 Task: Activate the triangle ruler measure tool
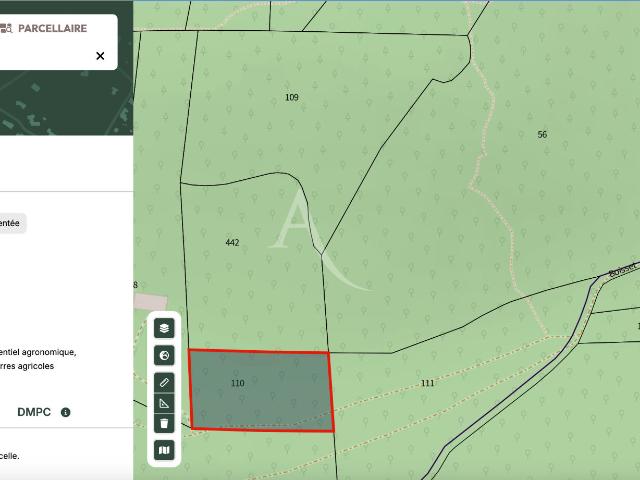tap(164, 403)
